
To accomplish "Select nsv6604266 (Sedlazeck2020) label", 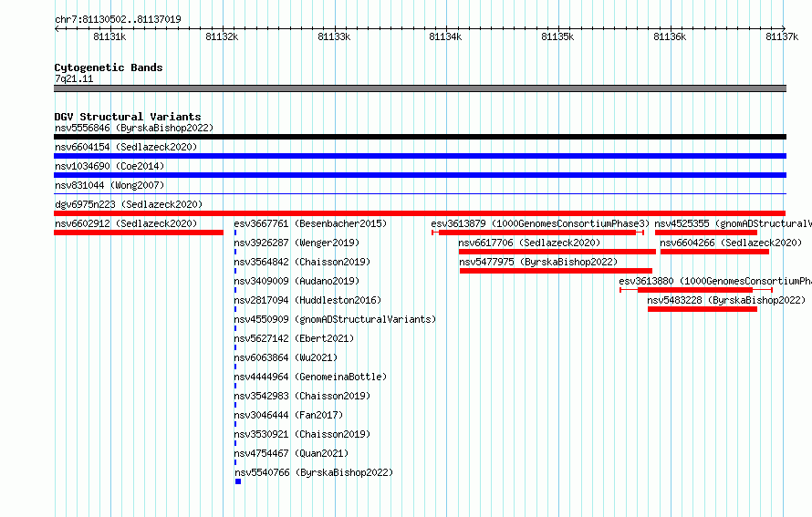I will click(731, 243).
